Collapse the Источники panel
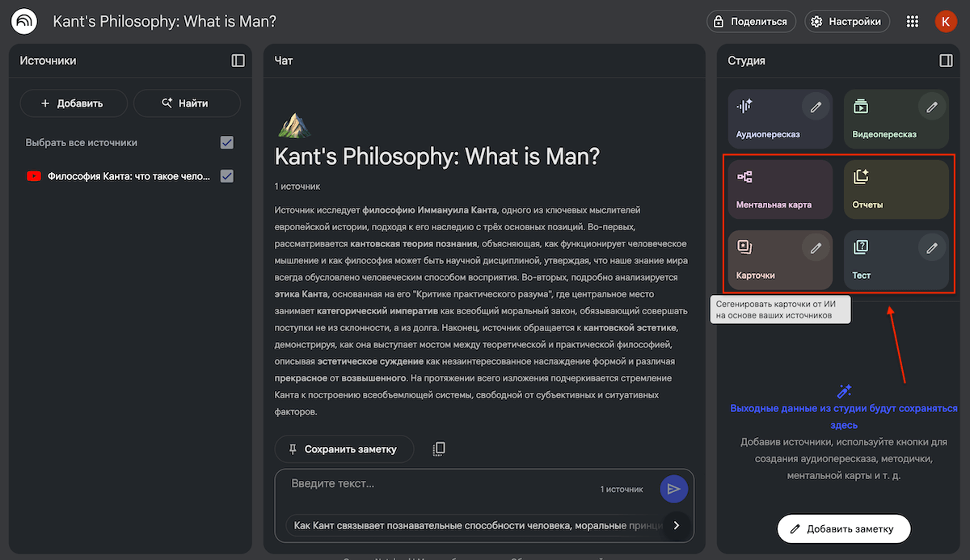The width and height of the screenshot is (970, 560). point(238,61)
